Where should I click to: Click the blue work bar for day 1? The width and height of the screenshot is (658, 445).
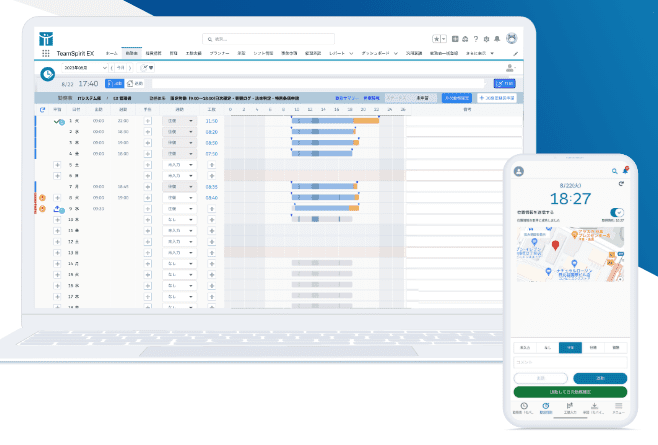click(x=322, y=120)
